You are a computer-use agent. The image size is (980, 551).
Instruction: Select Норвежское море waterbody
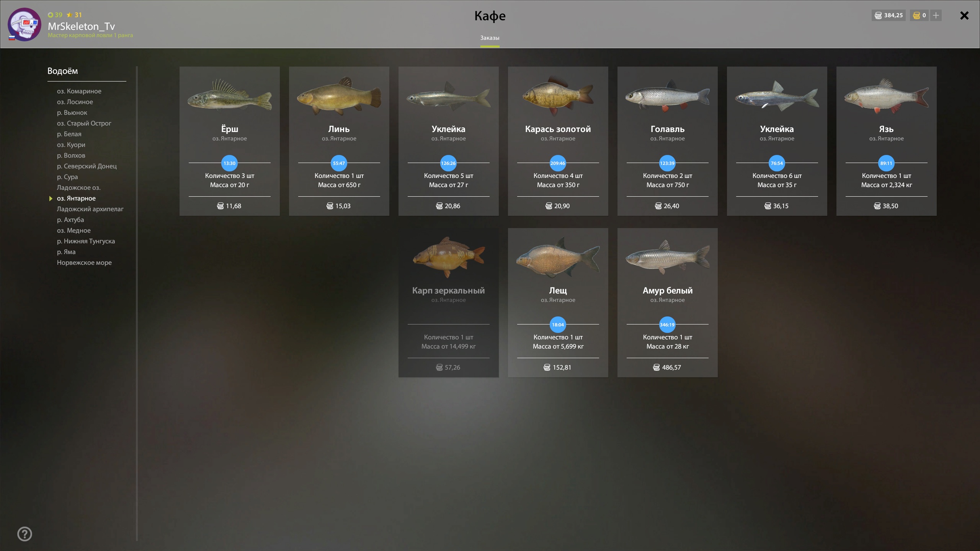84,262
